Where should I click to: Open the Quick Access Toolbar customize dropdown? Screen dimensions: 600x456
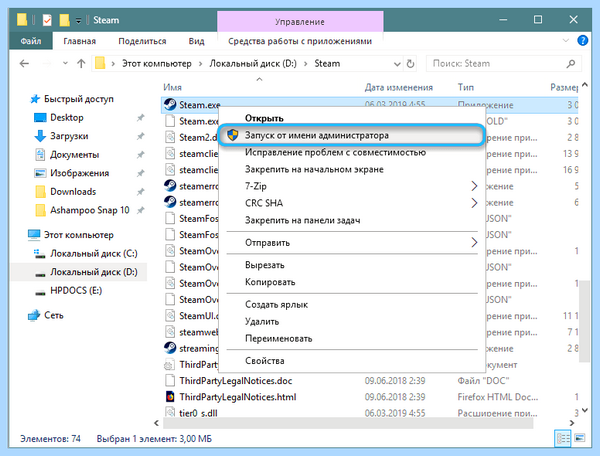[x=78, y=21]
